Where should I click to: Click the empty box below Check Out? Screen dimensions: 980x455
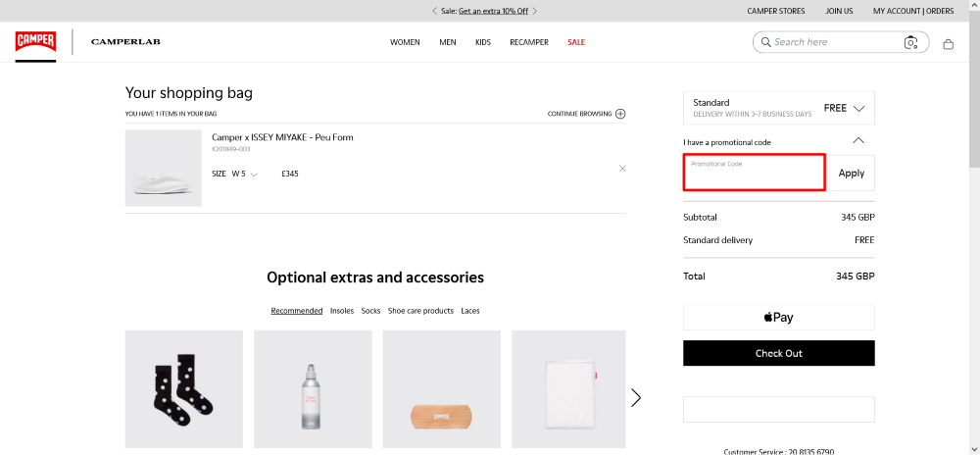click(779, 409)
